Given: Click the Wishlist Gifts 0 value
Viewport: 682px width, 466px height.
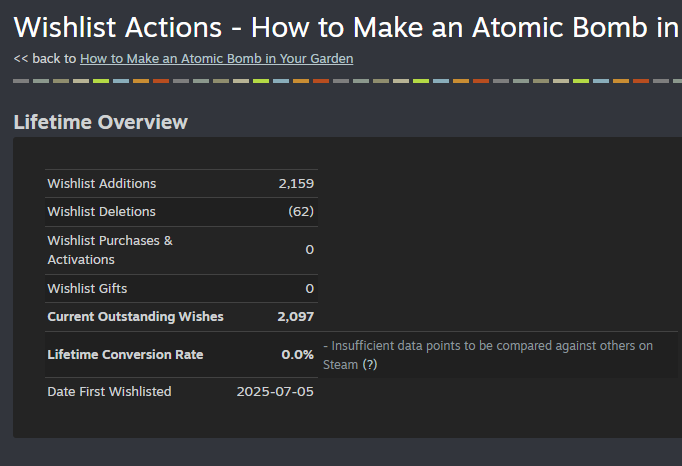Looking at the screenshot, I should (x=309, y=288).
